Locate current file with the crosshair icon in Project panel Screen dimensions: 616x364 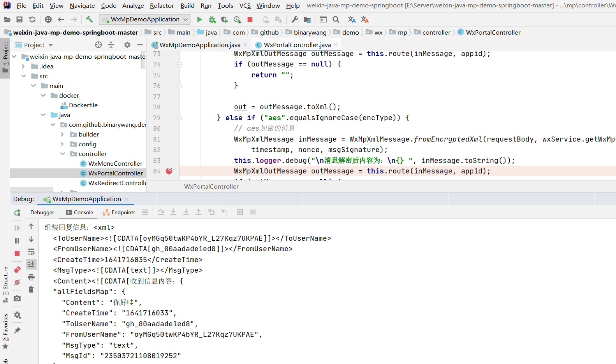[x=99, y=45]
